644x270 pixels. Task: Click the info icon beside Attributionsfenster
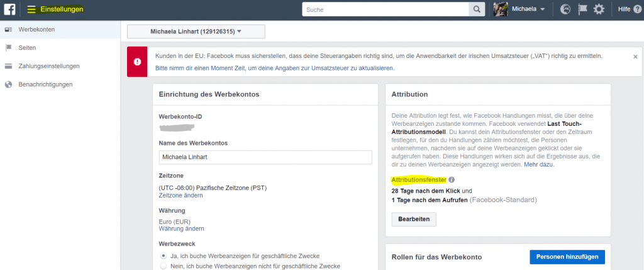click(x=452, y=180)
